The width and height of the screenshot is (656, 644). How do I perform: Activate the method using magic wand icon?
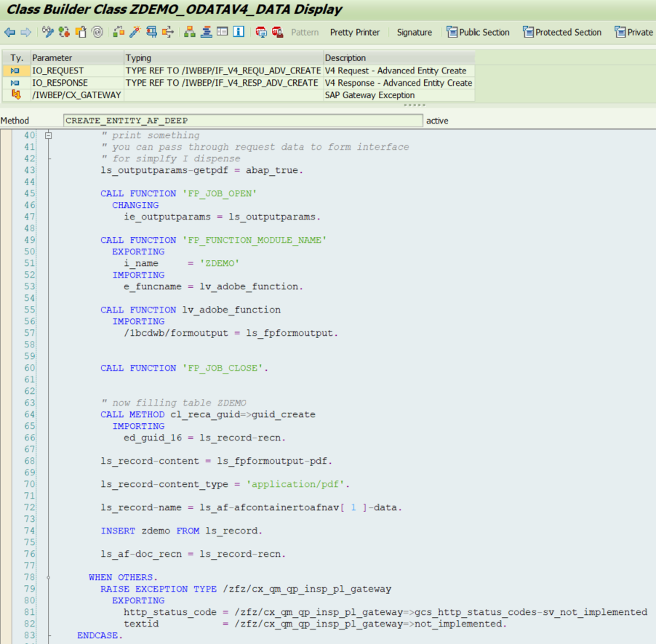(x=135, y=32)
